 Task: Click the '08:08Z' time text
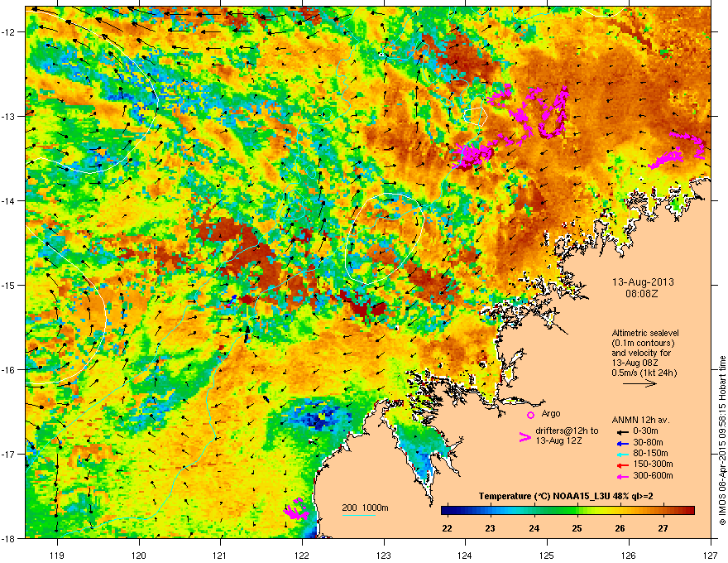pyautogui.click(x=642, y=294)
